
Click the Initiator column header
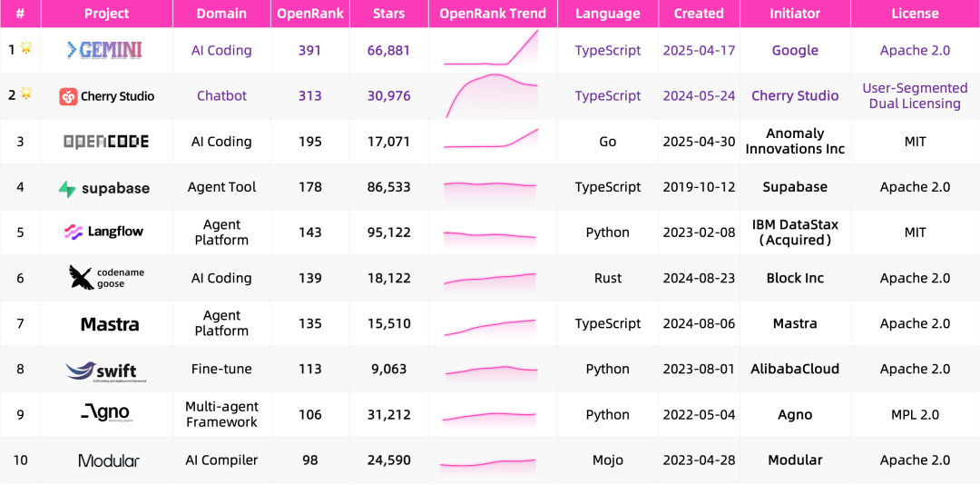795,13
